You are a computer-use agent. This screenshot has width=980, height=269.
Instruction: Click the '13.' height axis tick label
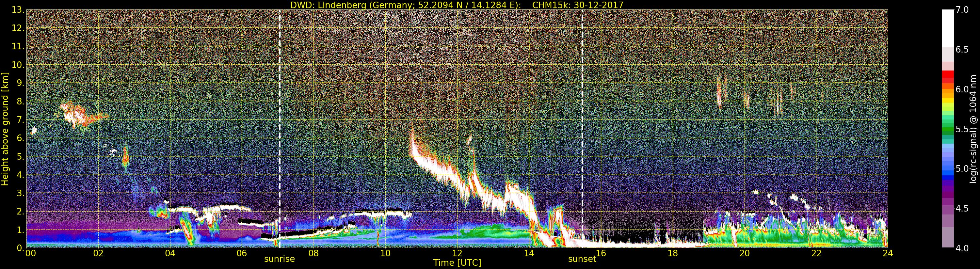(18, 10)
